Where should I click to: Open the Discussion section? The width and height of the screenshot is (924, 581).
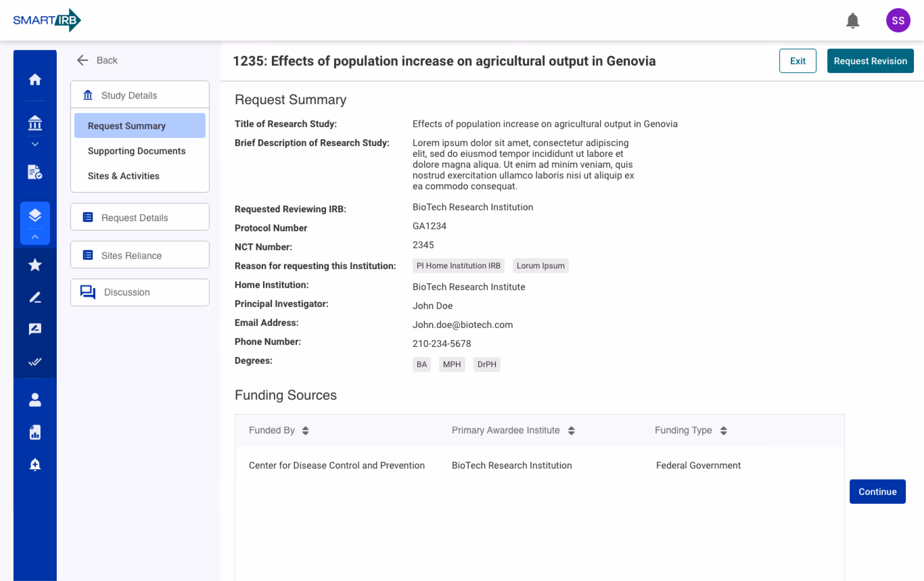click(140, 292)
